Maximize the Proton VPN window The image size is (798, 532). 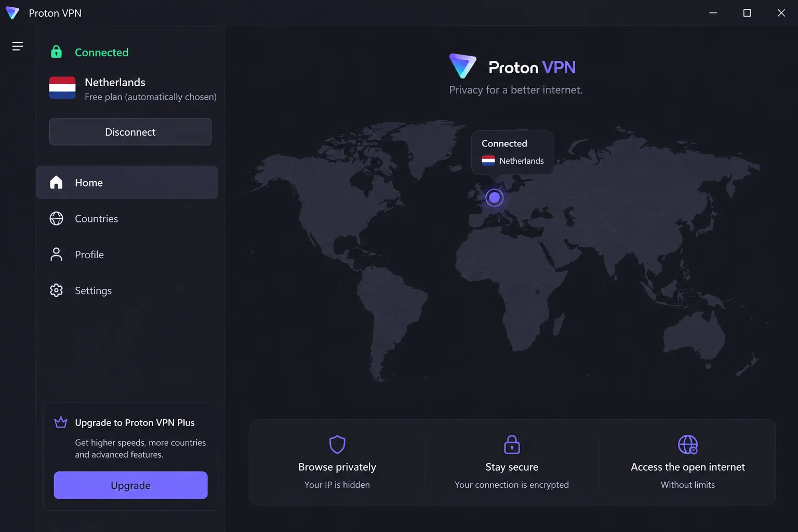(747, 13)
